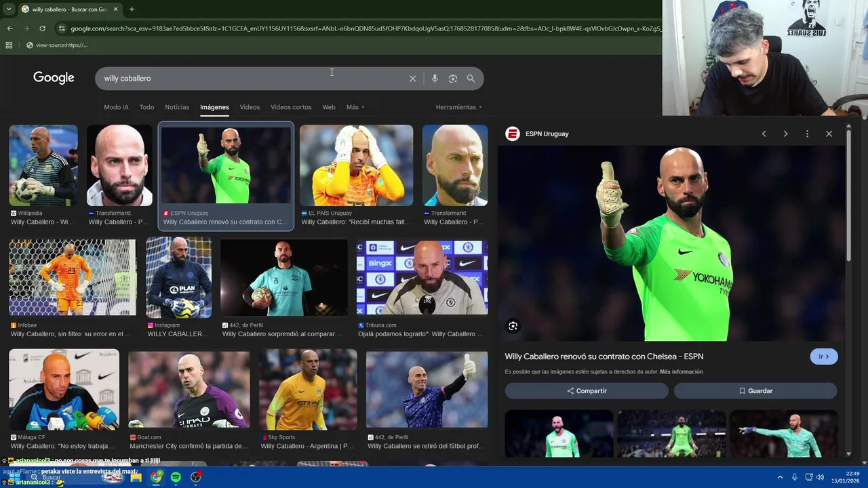Open Spotify from the taskbar

point(176,477)
